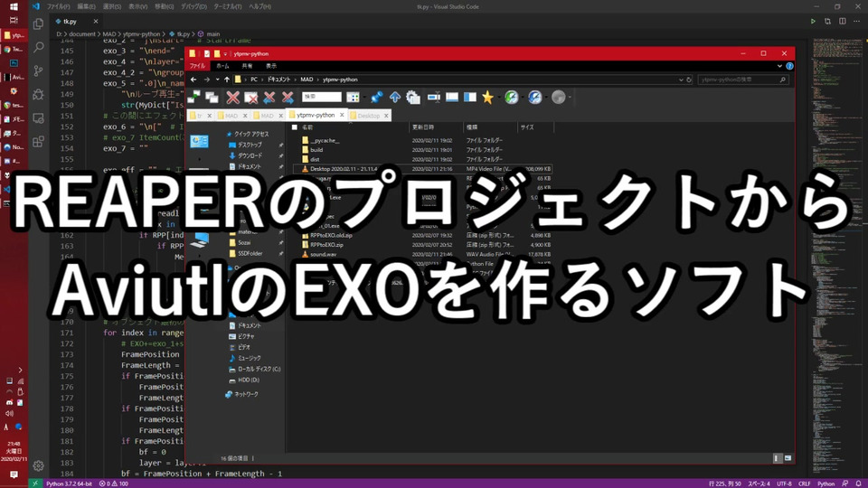Click the first green globe toolbar icon

[512, 98]
